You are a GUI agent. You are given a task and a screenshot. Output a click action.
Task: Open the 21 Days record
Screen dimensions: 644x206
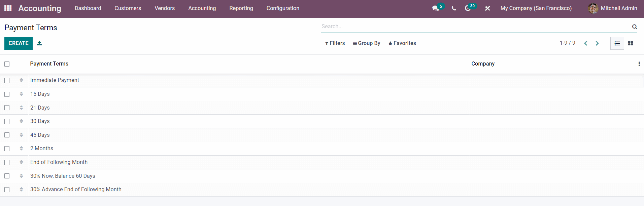(40, 108)
